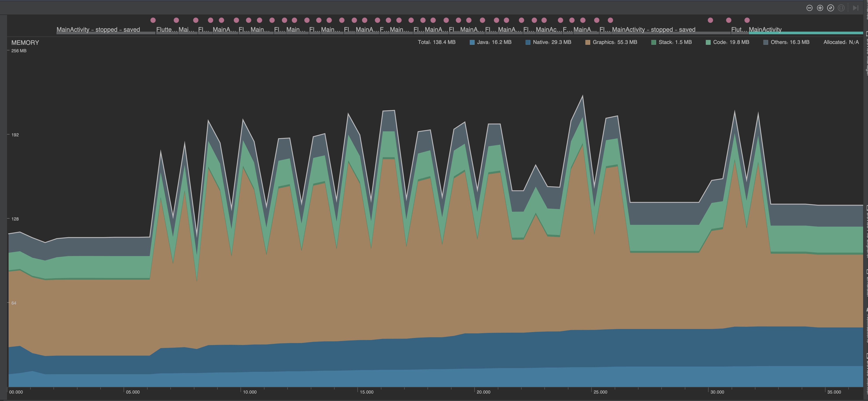
Task: Click the 15.000 timeline axis label
Action: (367, 392)
